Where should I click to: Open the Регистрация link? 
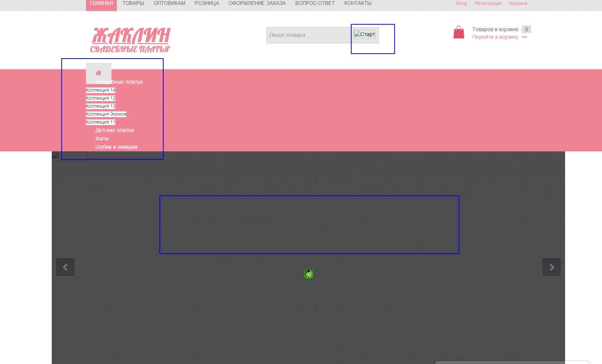click(488, 4)
